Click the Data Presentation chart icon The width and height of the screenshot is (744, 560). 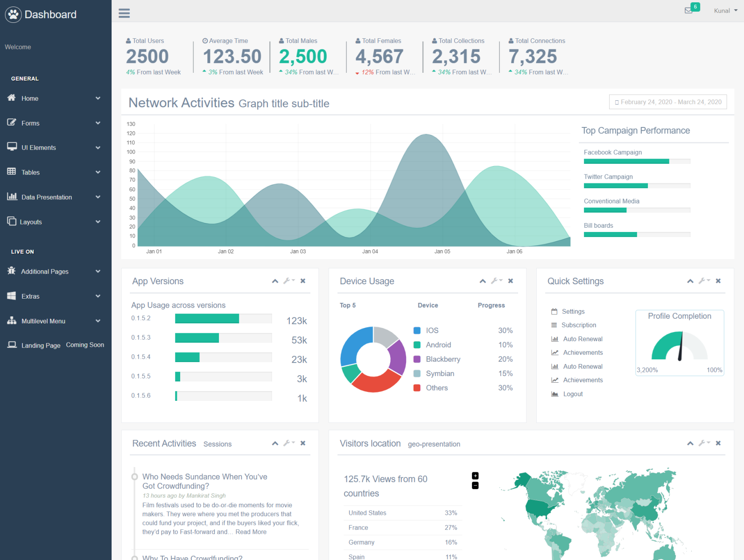[x=12, y=196]
